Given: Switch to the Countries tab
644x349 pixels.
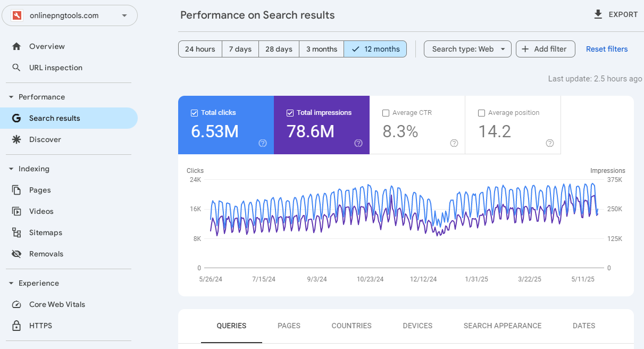Looking at the screenshot, I should tap(352, 326).
